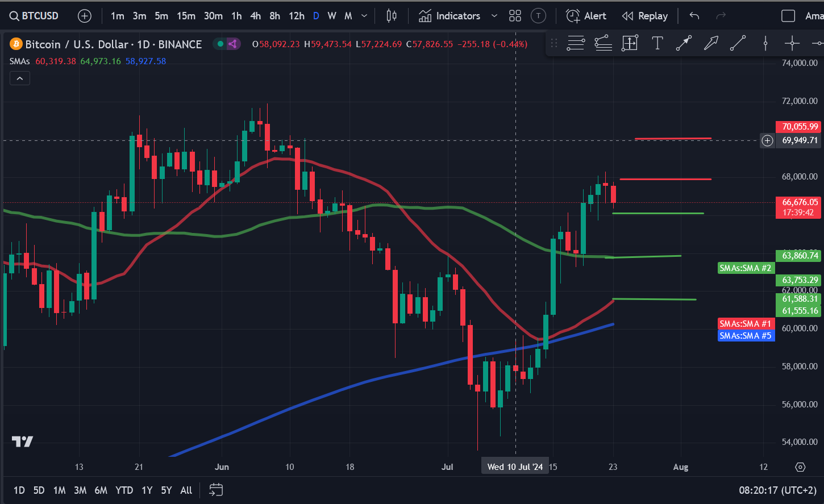The image size is (824, 504).
Task: Set range to YTD
Action: (x=124, y=490)
